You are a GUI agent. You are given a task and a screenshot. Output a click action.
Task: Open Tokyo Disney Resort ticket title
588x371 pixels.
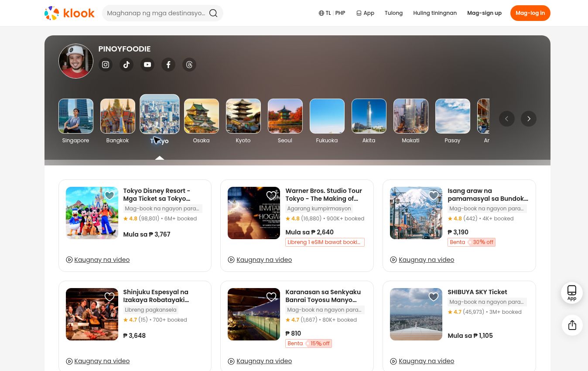pyautogui.click(x=157, y=195)
